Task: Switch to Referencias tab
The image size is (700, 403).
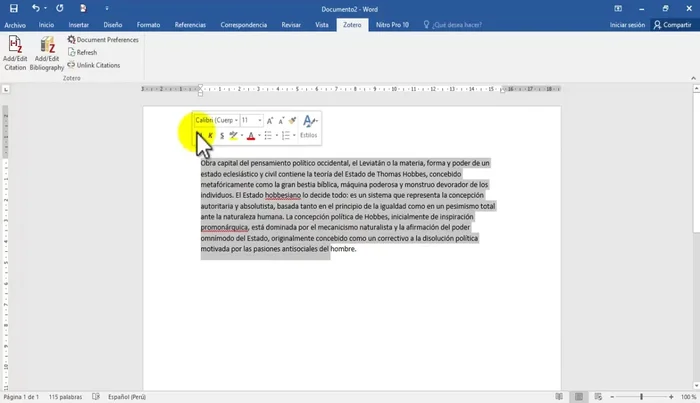Action: tap(190, 25)
